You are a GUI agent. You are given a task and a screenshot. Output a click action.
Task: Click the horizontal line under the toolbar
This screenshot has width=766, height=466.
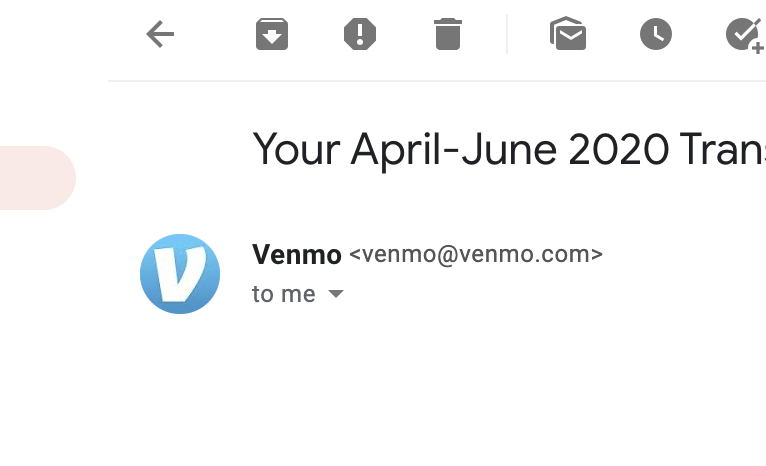coord(437,81)
